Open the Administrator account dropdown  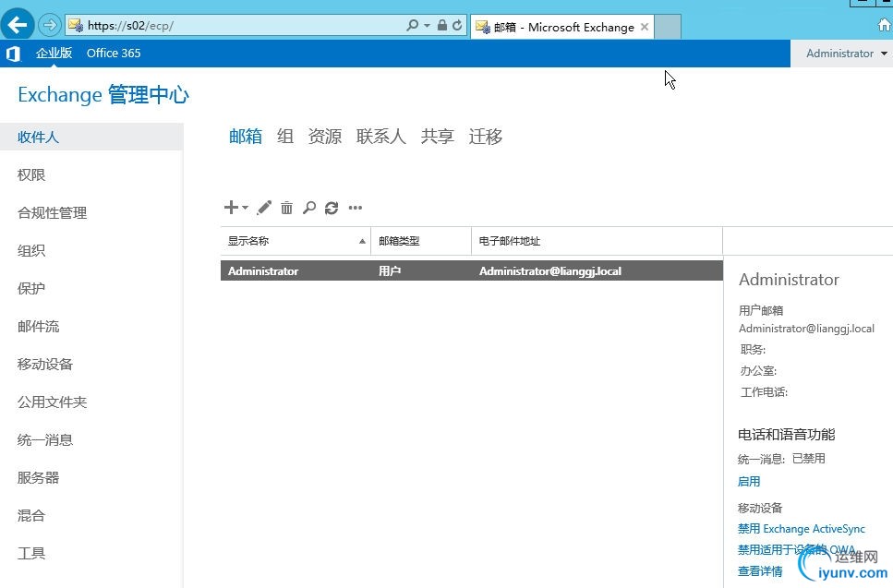point(846,54)
